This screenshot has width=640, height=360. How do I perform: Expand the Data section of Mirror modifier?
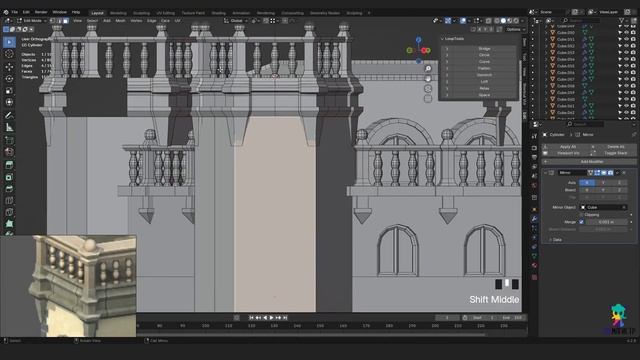(x=551, y=240)
